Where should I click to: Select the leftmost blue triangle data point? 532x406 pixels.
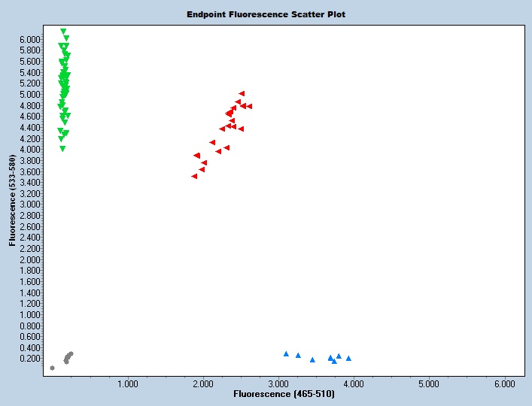click(x=286, y=353)
